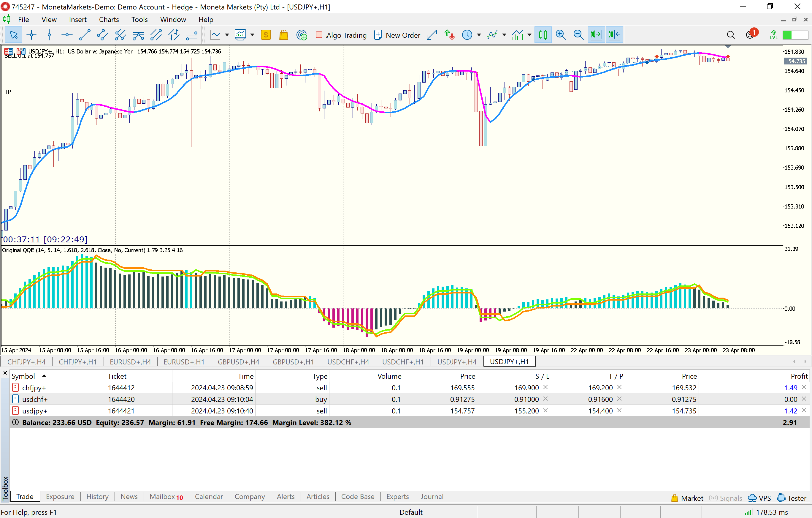Toggle chart shift button
Viewport: 812px width, 518px height.
[x=614, y=35]
